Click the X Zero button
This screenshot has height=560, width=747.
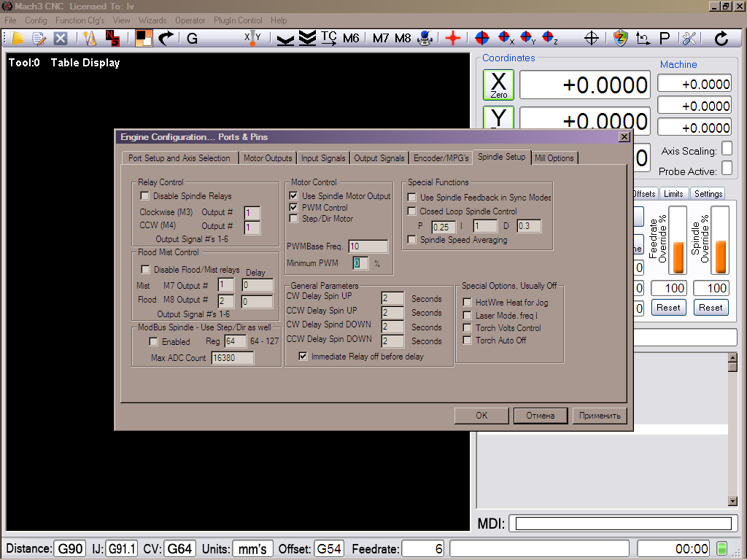[x=498, y=85]
